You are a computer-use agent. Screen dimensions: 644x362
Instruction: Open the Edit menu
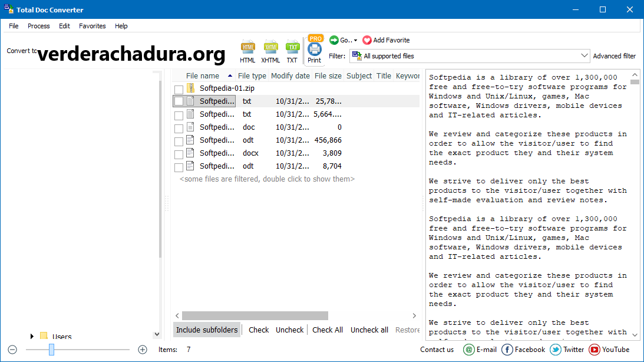click(x=64, y=26)
